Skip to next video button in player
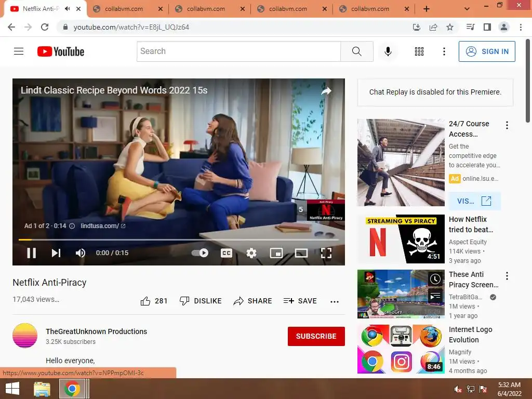The width and height of the screenshot is (532, 399). (56, 253)
